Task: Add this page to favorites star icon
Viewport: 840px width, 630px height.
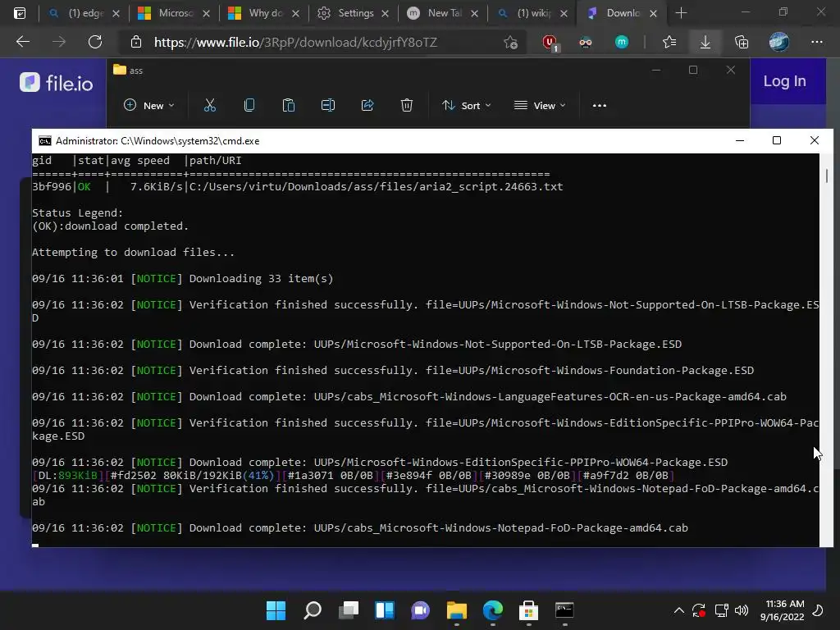Action: [510, 43]
